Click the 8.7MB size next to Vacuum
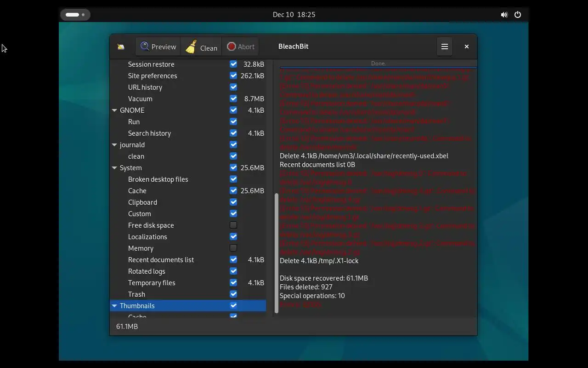The image size is (588, 368). pos(254,98)
